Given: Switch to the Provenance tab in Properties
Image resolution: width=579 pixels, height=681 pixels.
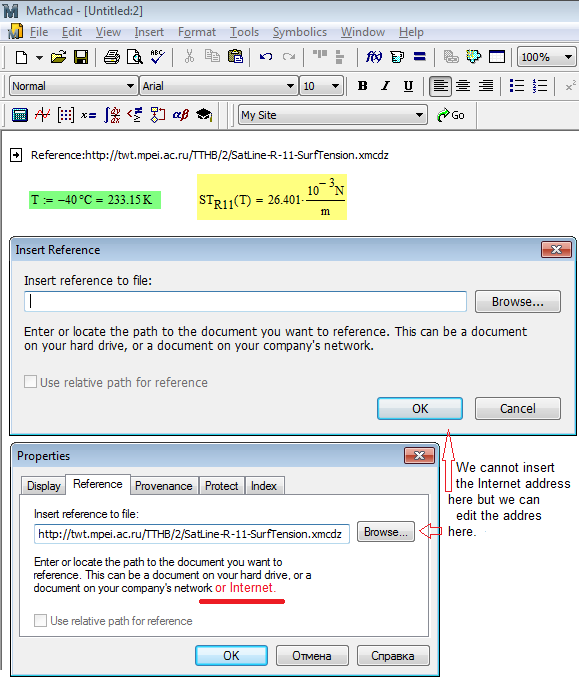Looking at the screenshot, I should click(x=164, y=486).
